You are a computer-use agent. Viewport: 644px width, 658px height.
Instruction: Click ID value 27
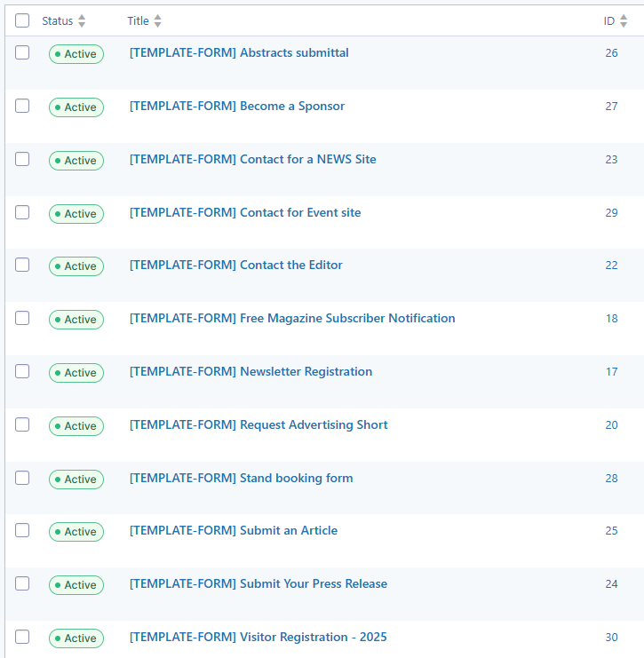612,107
